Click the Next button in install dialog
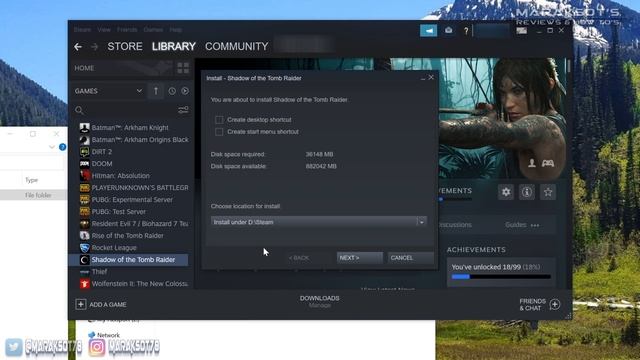The image size is (640, 360). [x=360, y=258]
